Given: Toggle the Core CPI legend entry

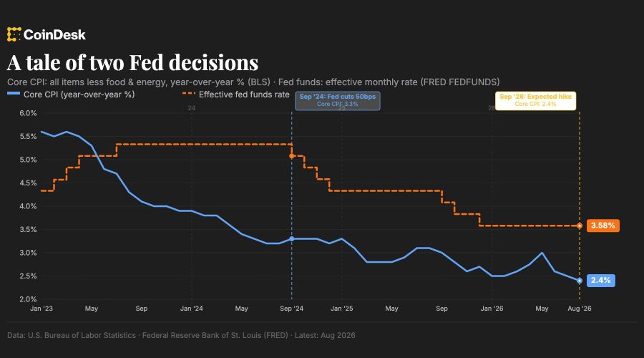Looking at the screenshot, I should tap(71, 95).
